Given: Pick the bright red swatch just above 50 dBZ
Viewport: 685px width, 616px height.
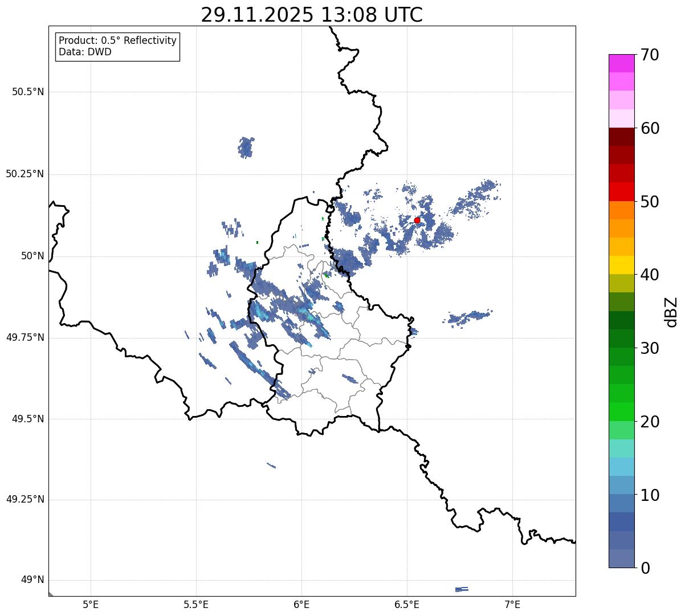Looking at the screenshot, I should pyautogui.click(x=622, y=192).
